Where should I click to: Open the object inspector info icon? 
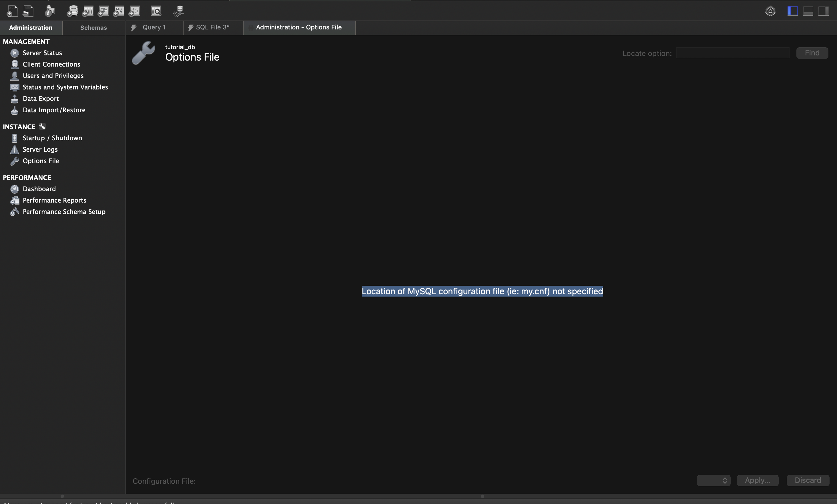pos(49,11)
